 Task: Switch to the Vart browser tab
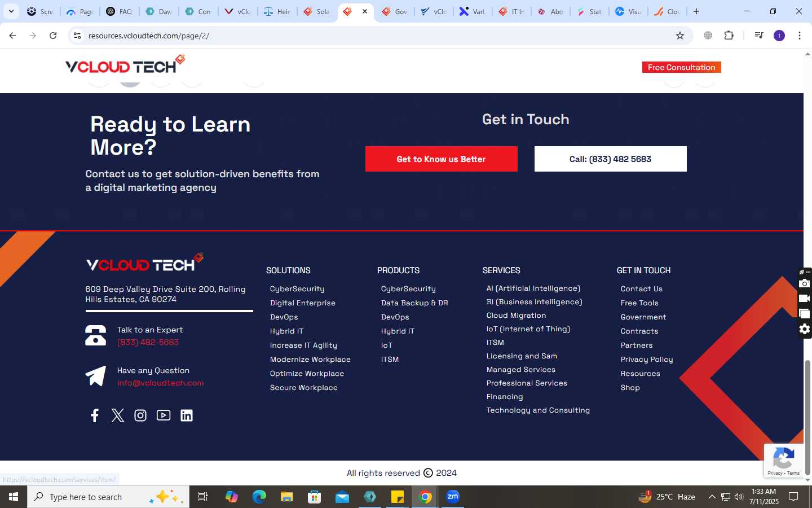(473, 11)
